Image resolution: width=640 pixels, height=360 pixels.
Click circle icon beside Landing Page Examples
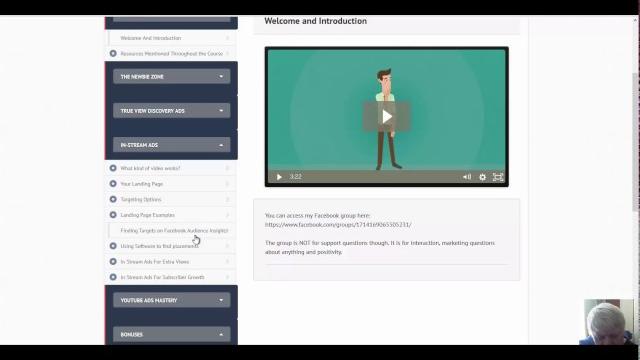point(113,215)
